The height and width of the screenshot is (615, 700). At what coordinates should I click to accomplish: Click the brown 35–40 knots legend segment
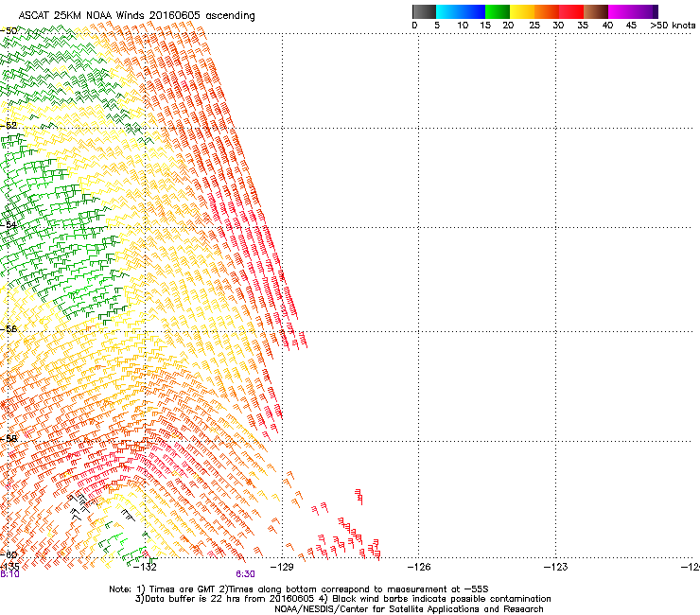pyautogui.click(x=596, y=11)
